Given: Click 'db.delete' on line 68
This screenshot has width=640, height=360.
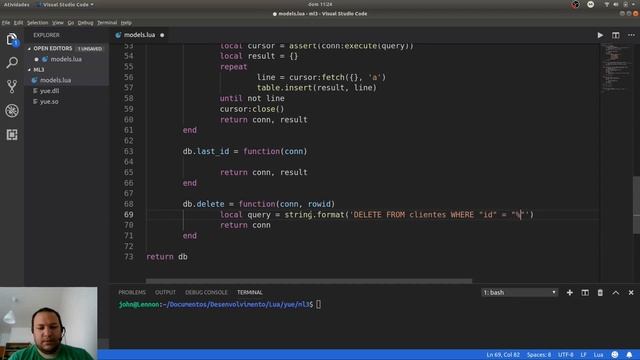Looking at the screenshot, I should 203,204.
